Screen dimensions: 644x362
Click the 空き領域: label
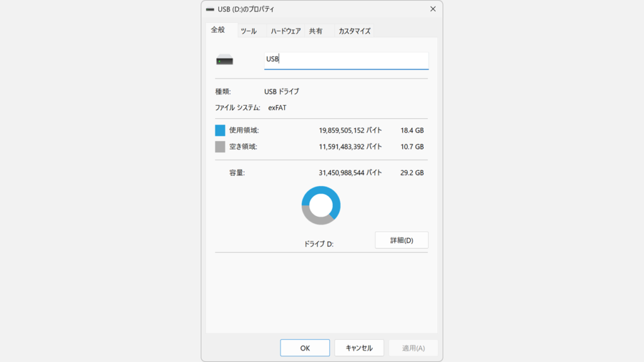tap(243, 146)
